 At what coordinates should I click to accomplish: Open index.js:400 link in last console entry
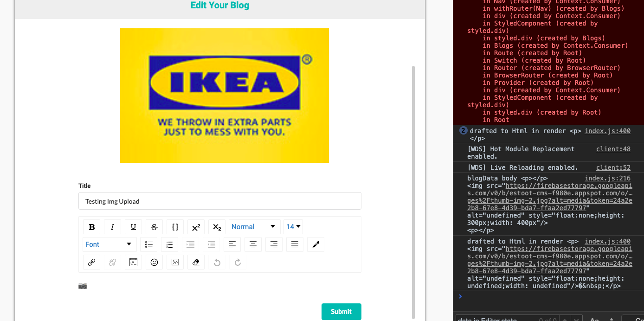pos(607,241)
